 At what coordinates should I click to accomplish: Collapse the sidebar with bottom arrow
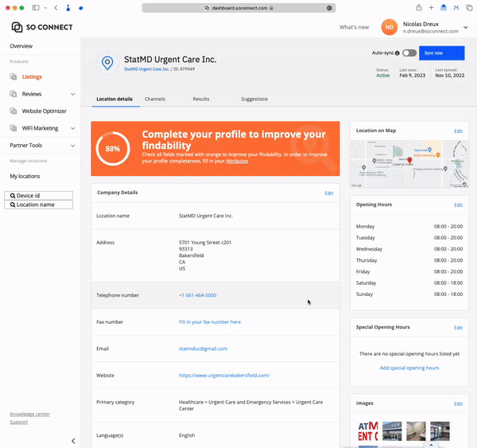point(73,441)
